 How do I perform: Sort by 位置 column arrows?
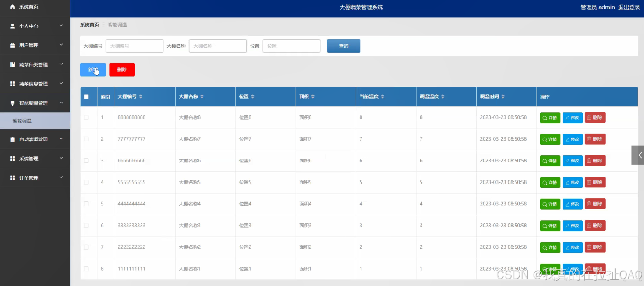pos(253,97)
